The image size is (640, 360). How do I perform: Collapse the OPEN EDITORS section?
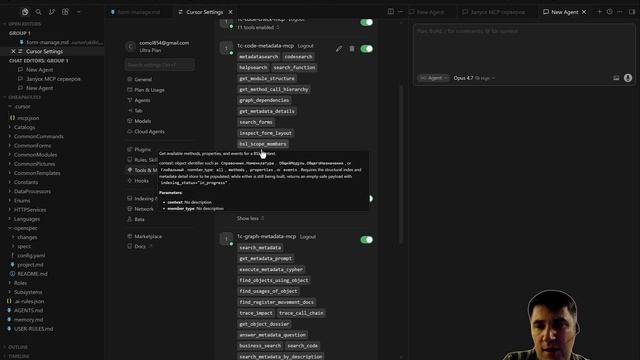pos(24,24)
